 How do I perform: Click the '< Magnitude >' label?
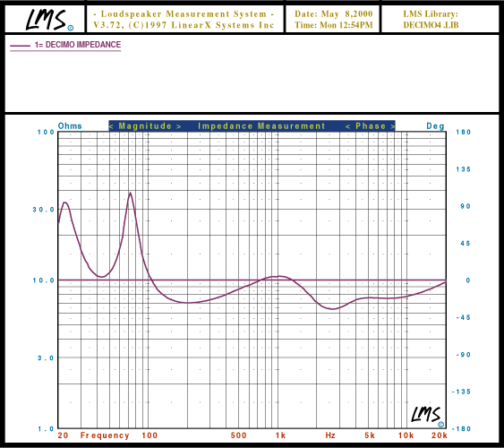(145, 126)
